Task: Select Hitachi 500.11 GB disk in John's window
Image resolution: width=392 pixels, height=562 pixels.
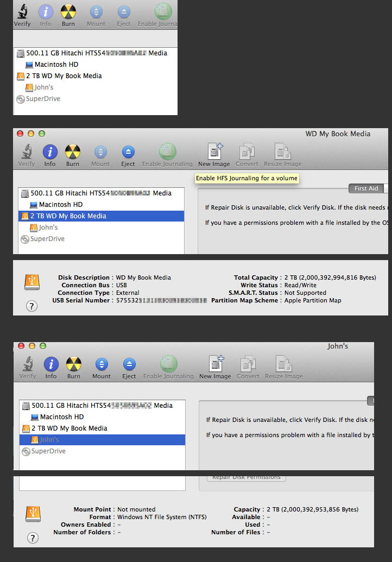Action: click(102, 406)
